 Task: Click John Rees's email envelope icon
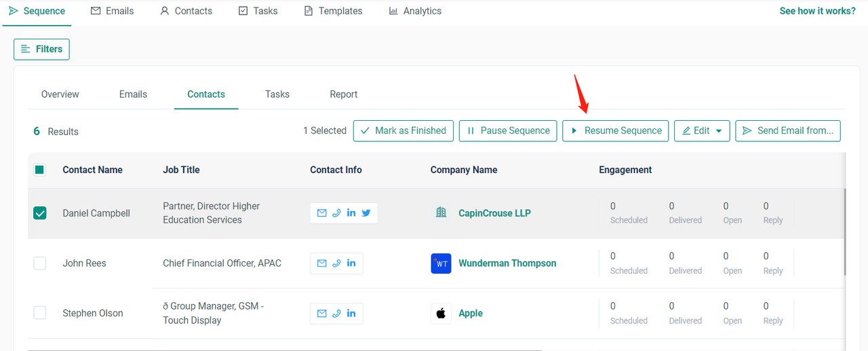[x=321, y=263]
